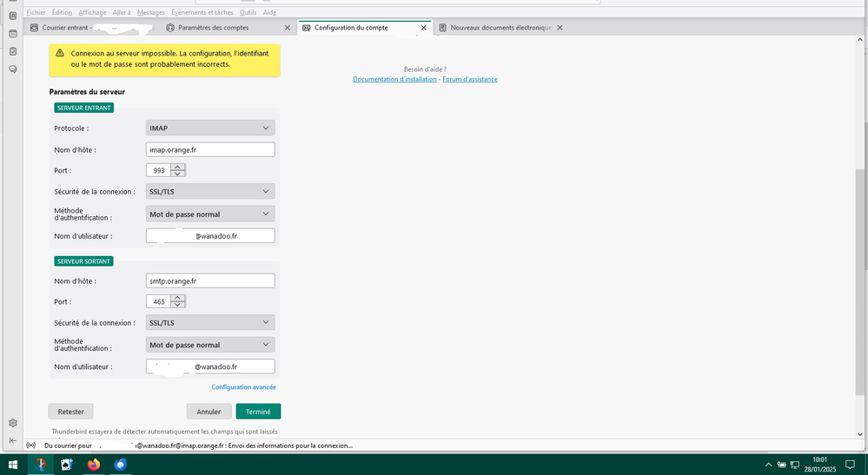Open the Aide menu
The width and height of the screenshot is (868, 475).
[x=269, y=12]
